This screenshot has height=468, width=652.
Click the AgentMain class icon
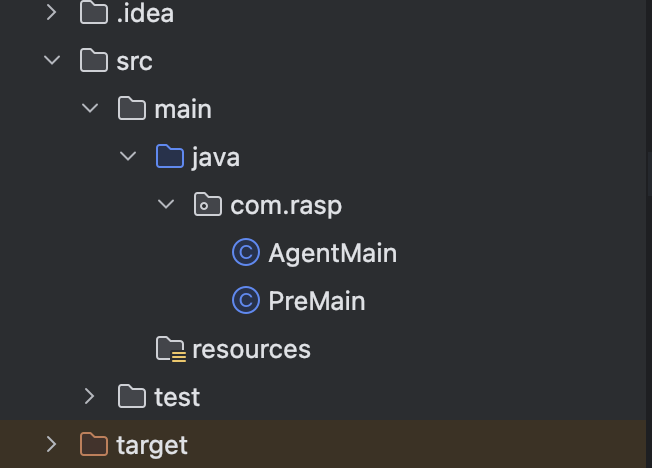pyautogui.click(x=246, y=252)
